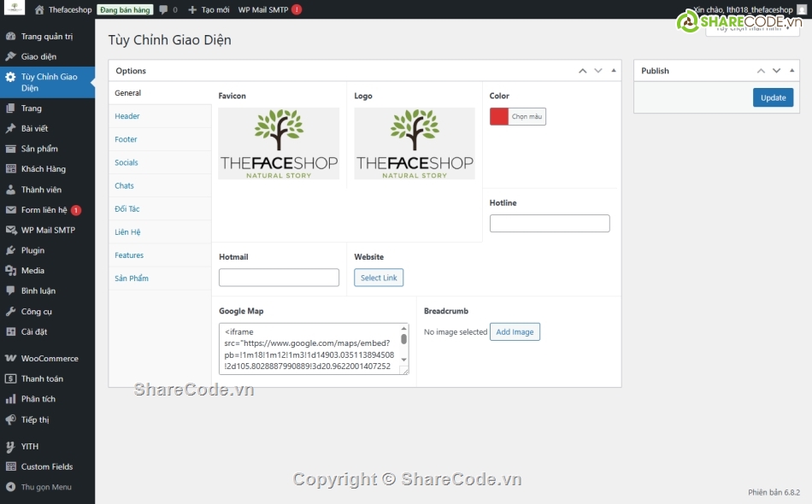Viewport: 812px width, 504px height.
Task: Click the WP Mail SMTP sidebar icon
Action: [x=10, y=231]
